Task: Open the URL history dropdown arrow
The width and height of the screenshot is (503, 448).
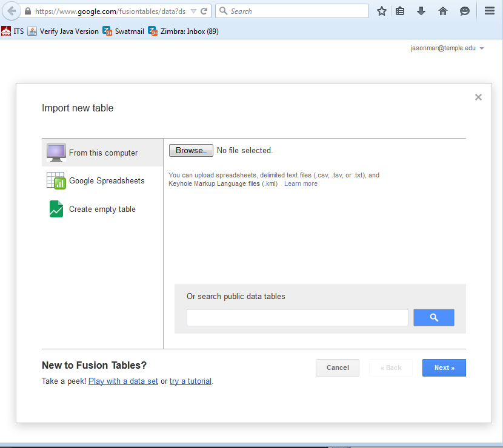Action: (193, 12)
